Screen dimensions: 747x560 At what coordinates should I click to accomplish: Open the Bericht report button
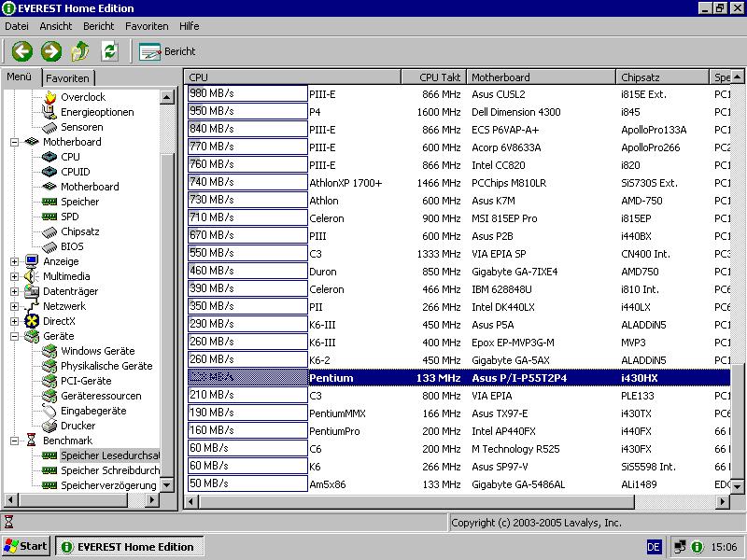click(x=168, y=51)
